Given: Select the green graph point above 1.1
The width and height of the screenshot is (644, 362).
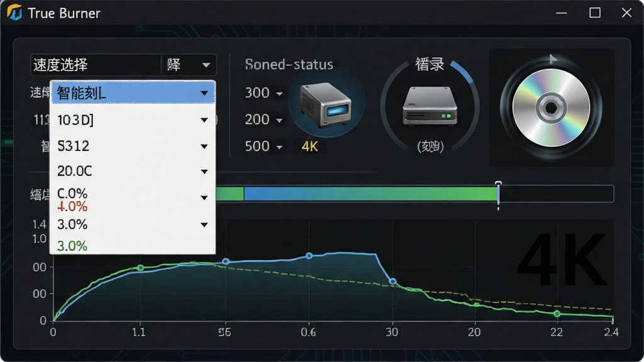Looking at the screenshot, I should click(x=140, y=268).
